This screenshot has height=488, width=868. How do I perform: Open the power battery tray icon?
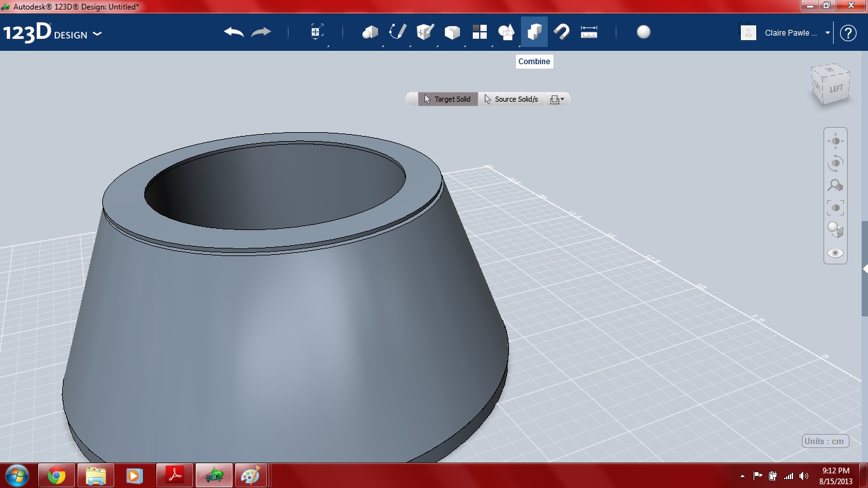click(x=773, y=476)
